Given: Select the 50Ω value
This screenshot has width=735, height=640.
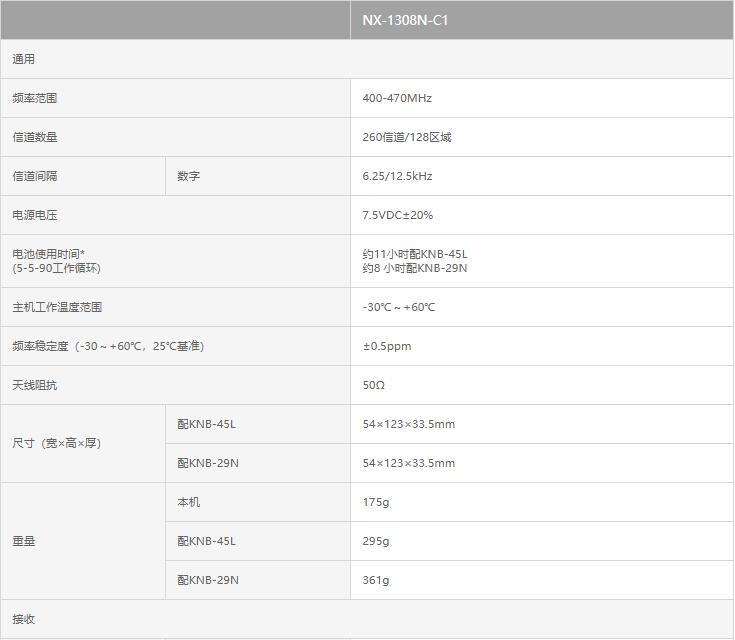Looking at the screenshot, I should point(374,385).
